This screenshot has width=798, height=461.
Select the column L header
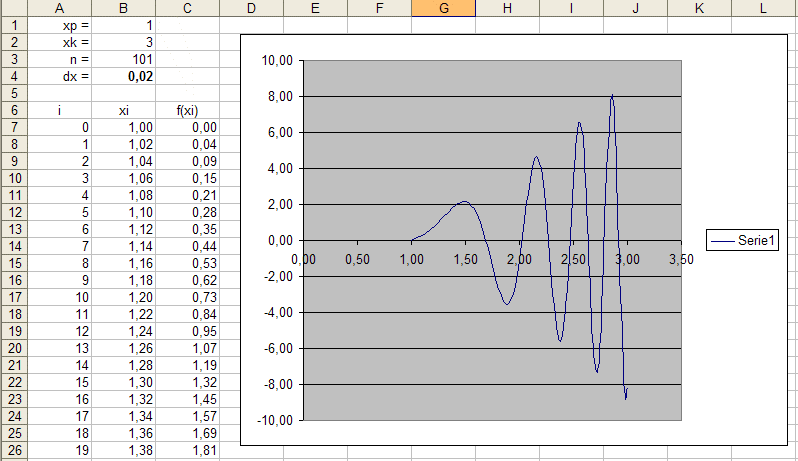(x=764, y=8)
